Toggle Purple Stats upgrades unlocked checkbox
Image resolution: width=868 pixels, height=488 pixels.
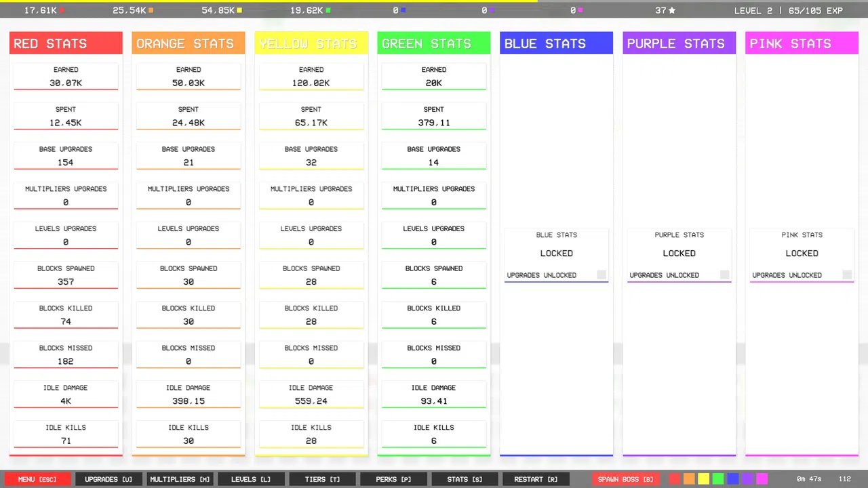[x=724, y=274]
